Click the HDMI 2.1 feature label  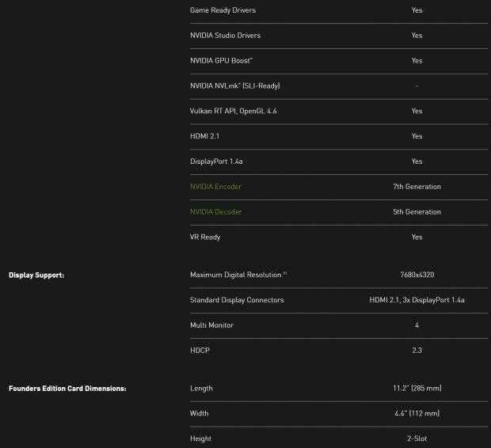204,136
